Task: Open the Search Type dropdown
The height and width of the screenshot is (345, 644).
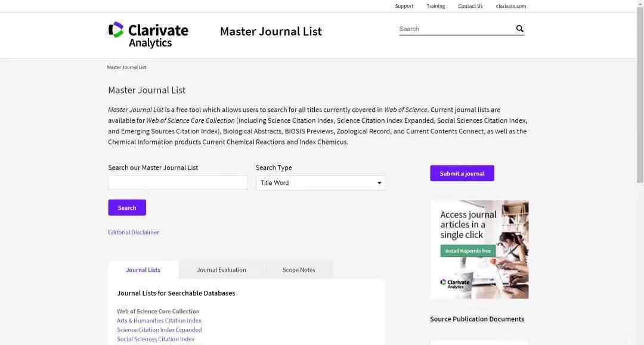Action: click(x=320, y=182)
